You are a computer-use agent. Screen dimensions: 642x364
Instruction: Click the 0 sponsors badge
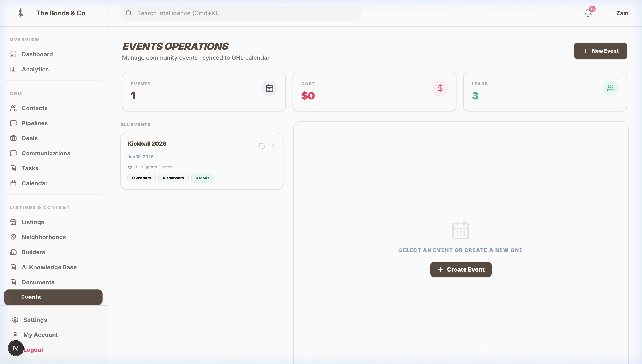click(173, 178)
